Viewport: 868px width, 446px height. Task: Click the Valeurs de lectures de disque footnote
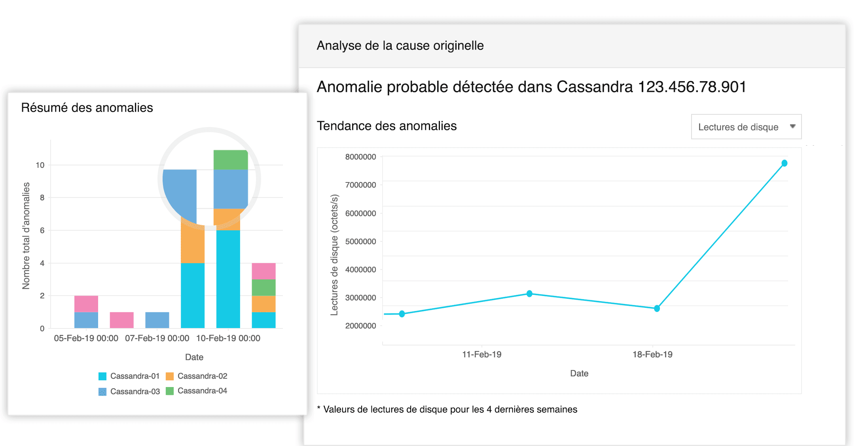pos(447,410)
